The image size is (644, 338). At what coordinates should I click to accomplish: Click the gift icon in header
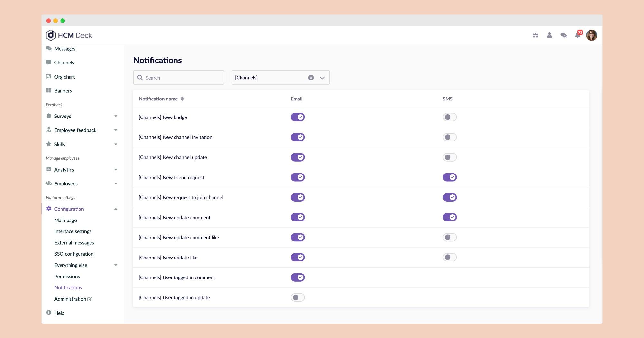click(535, 35)
